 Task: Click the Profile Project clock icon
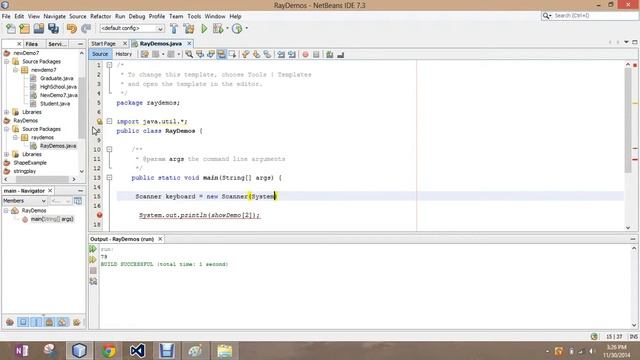coord(237,29)
